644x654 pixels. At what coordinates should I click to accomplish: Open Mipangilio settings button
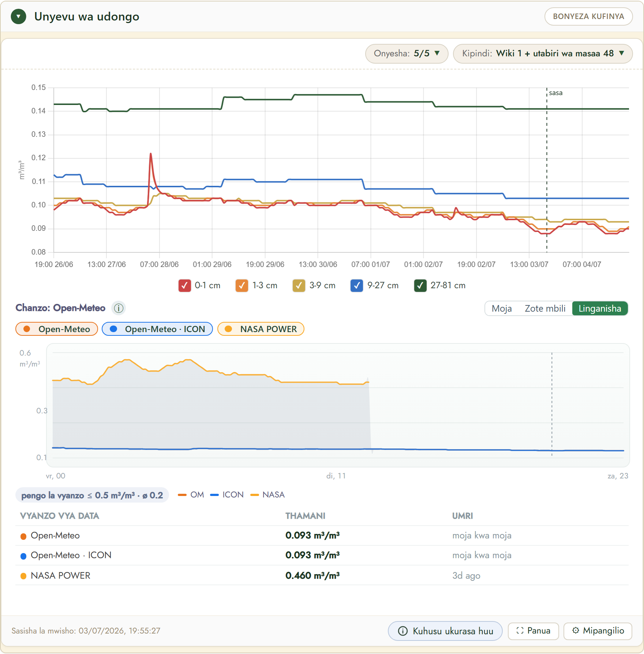point(598,631)
